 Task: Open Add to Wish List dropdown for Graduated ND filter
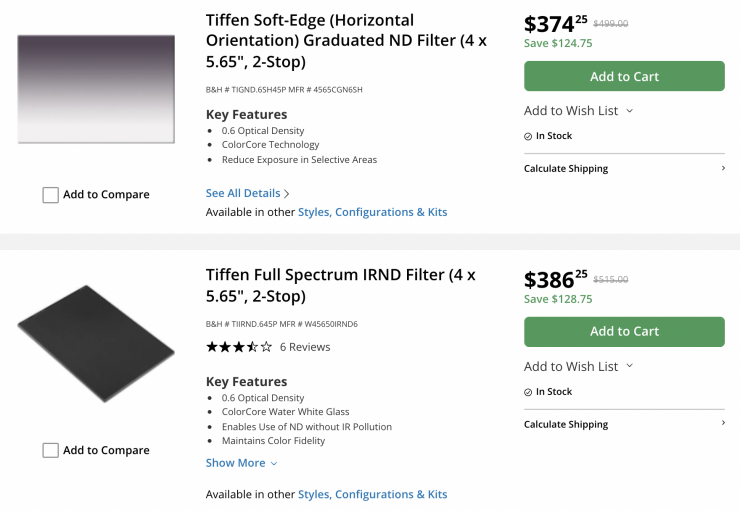tap(578, 111)
